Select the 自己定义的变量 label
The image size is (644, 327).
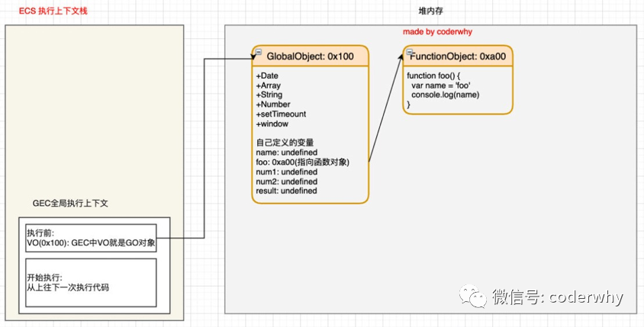click(285, 143)
